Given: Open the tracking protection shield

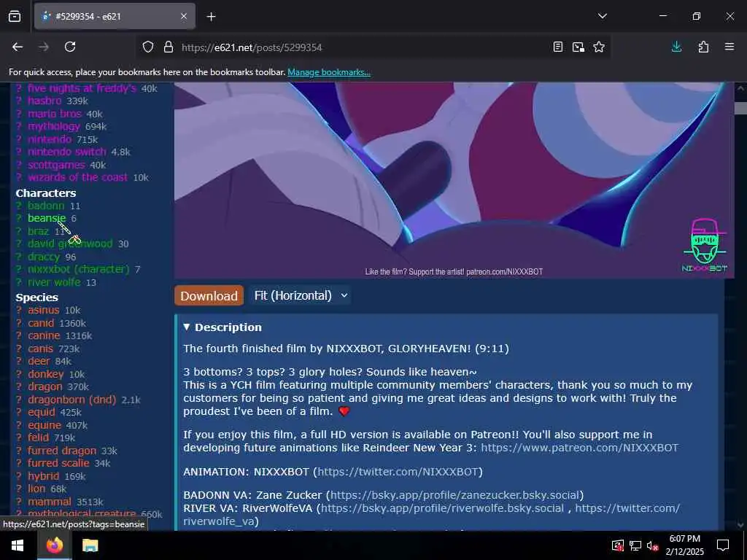Looking at the screenshot, I should (x=148, y=47).
